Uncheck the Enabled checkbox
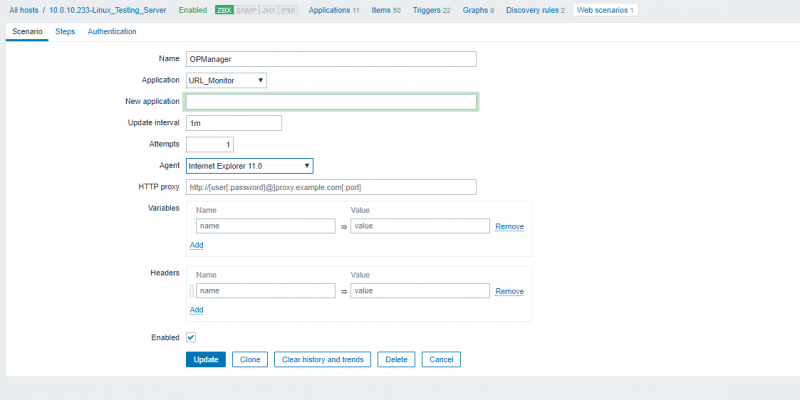The image size is (800, 400). pos(191,337)
